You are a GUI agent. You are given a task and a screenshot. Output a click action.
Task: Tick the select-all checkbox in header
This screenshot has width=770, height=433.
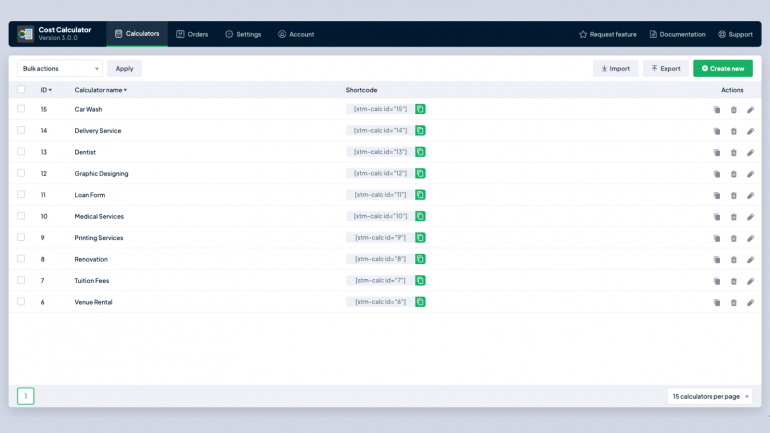pos(21,90)
